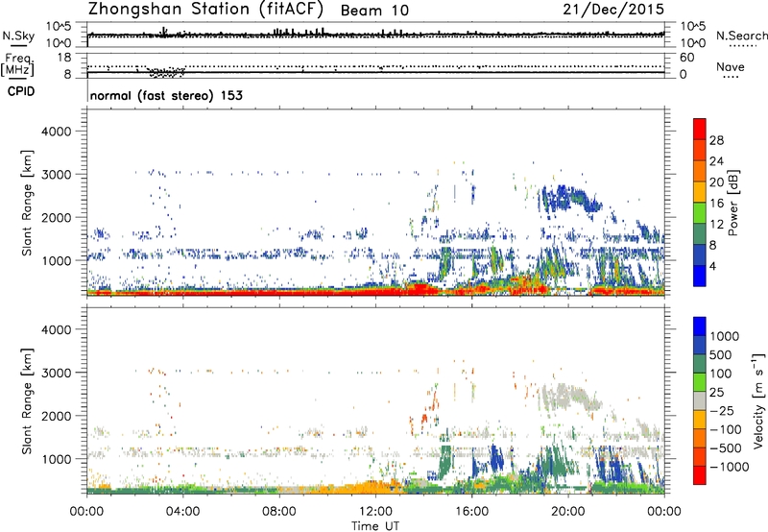Click the -25 tick on Velocity colorbar

[x=723, y=410]
